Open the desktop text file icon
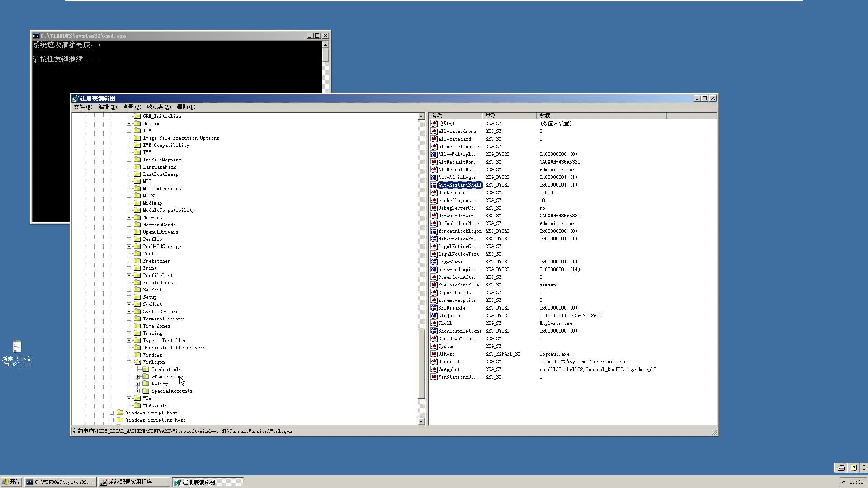This screenshot has height=488, width=868. point(17,347)
